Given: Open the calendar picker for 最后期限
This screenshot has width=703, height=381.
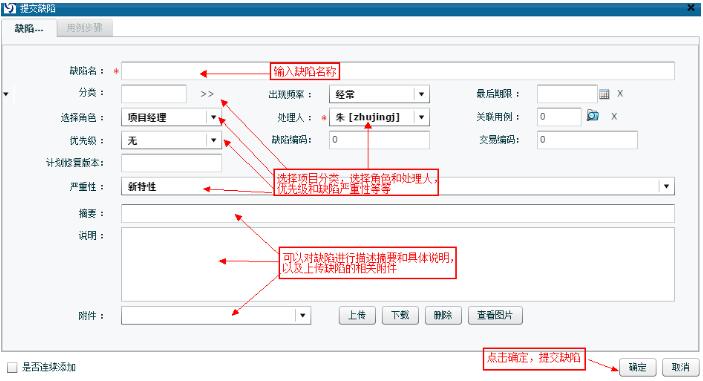Looking at the screenshot, I should click(x=604, y=94).
